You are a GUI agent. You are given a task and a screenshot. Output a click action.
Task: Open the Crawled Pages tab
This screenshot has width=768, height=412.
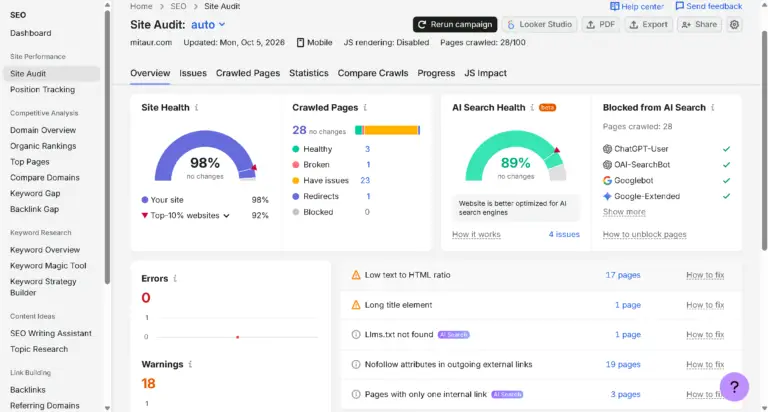click(x=248, y=73)
